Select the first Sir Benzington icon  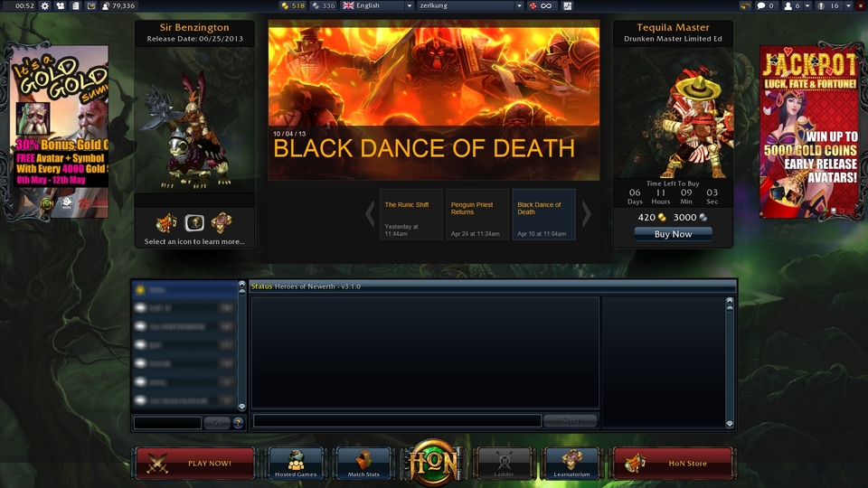(166, 222)
